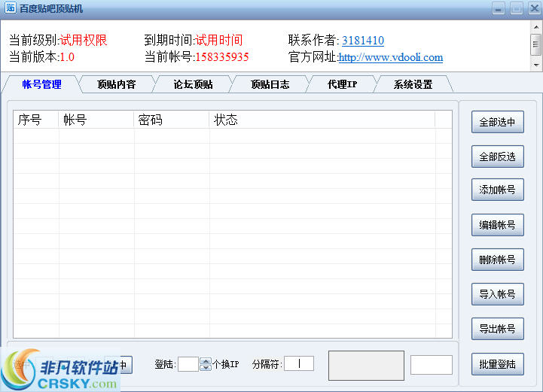This screenshot has height=392, width=543.
Task: Click the info panel scrollbar thumb
Action: pos(536,44)
